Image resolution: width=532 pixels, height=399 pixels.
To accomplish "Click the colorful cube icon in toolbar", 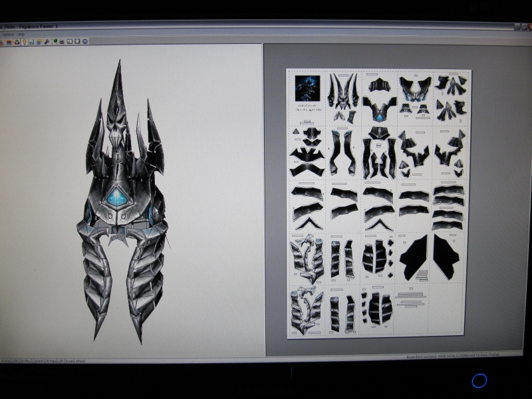I will point(17,42).
